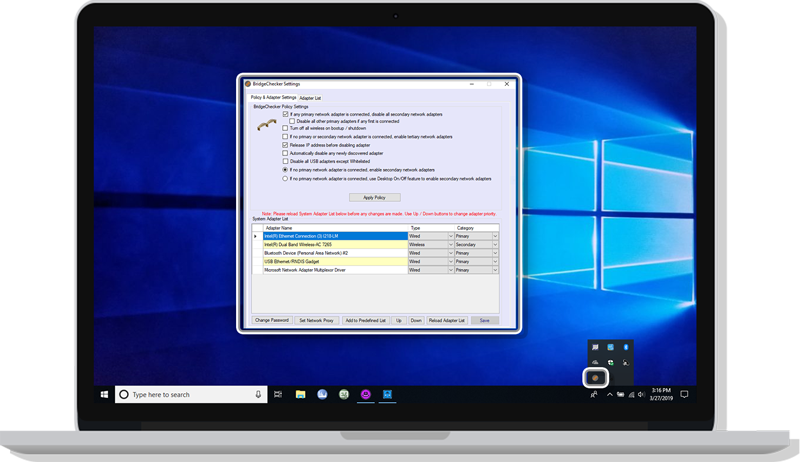Switch to Policy & Adapter Settings tab
Image resolution: width=800 pixels, height=462 pixels.
[273, 97]
